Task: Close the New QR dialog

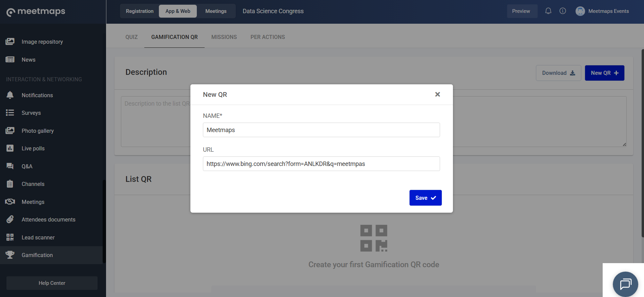Action: (437, 94)
